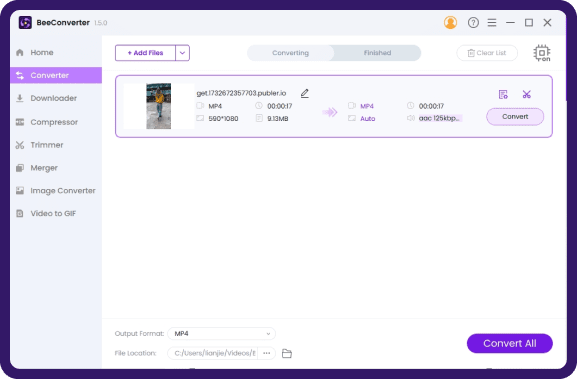
Task: Open Video to GIF in sidebar
Action: [x=56, y=214]
